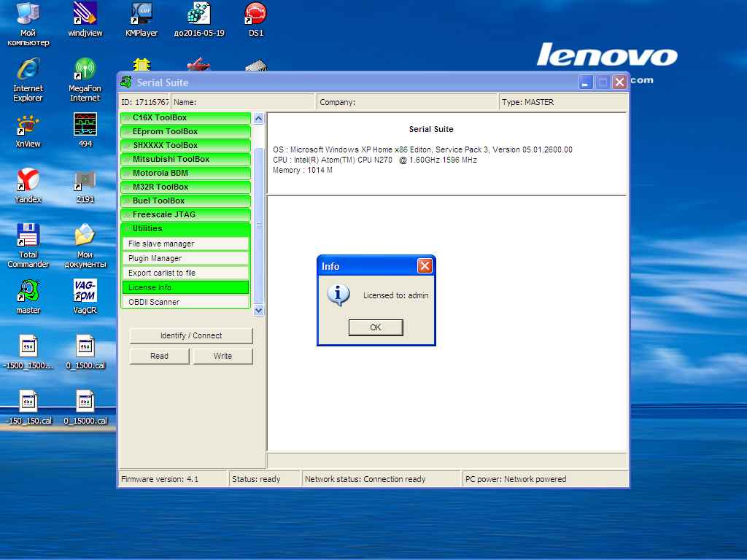Click the Company field in the header
This screenshot has width=747, height=560.
[x=407, y=102]
